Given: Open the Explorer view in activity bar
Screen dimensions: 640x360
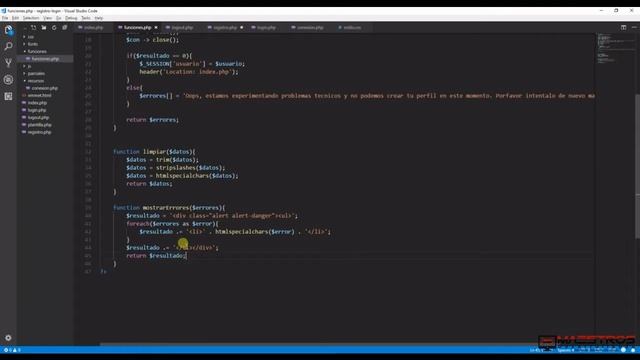Looking at the screenshot, I should [8, 30].
